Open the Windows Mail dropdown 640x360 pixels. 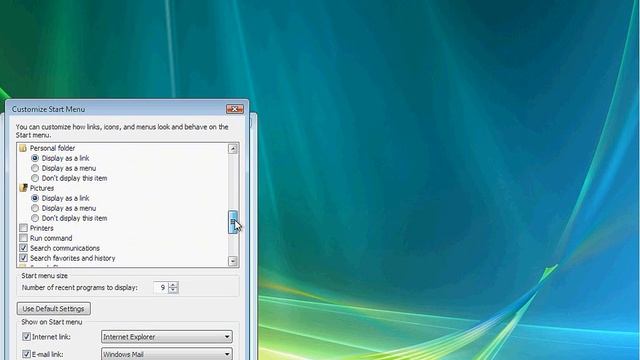[x=167, y=354]
